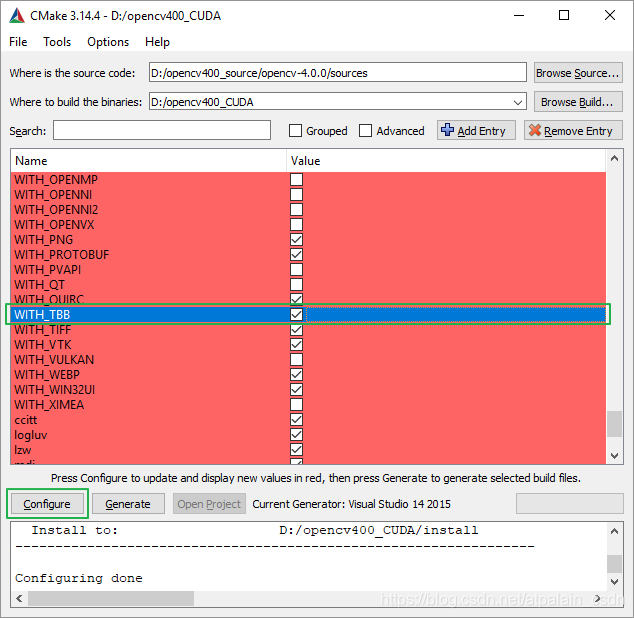Click the Browse Build button

(578, 102)
